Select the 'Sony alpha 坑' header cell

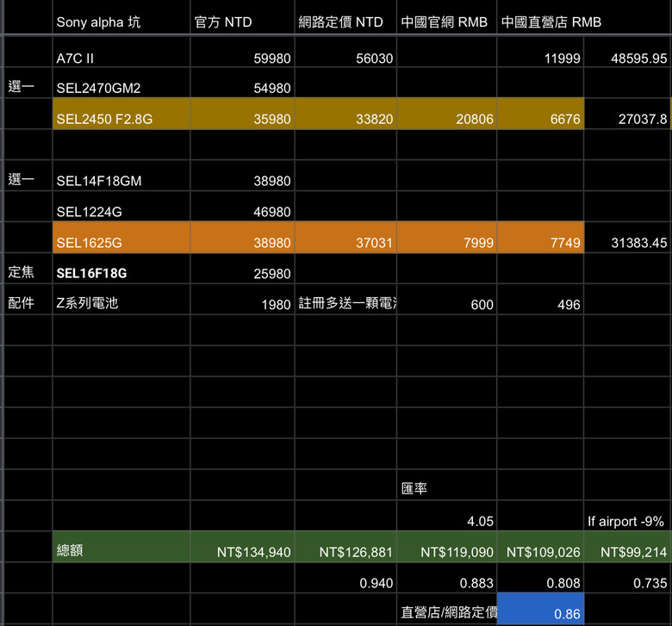tap(121, 17)
